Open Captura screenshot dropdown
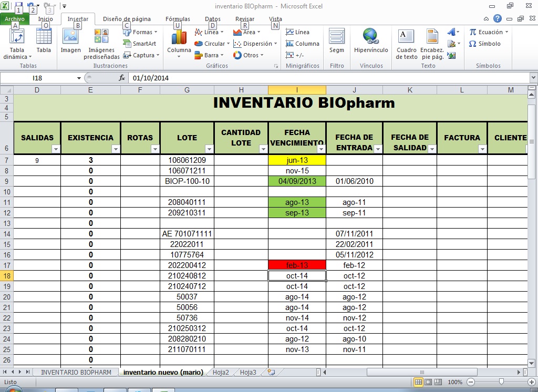Viewport: 538px width, 392px height. 141,55
